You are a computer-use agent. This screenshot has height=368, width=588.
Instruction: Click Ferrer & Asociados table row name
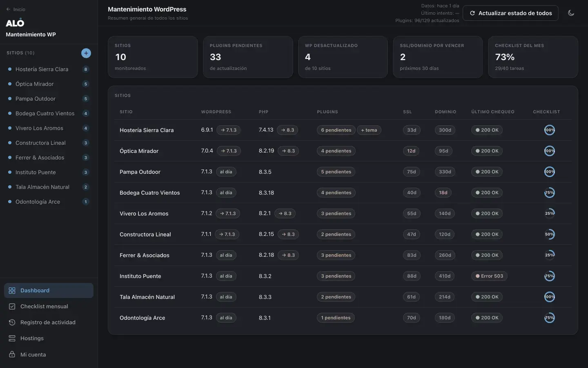(x=145, y=255)
